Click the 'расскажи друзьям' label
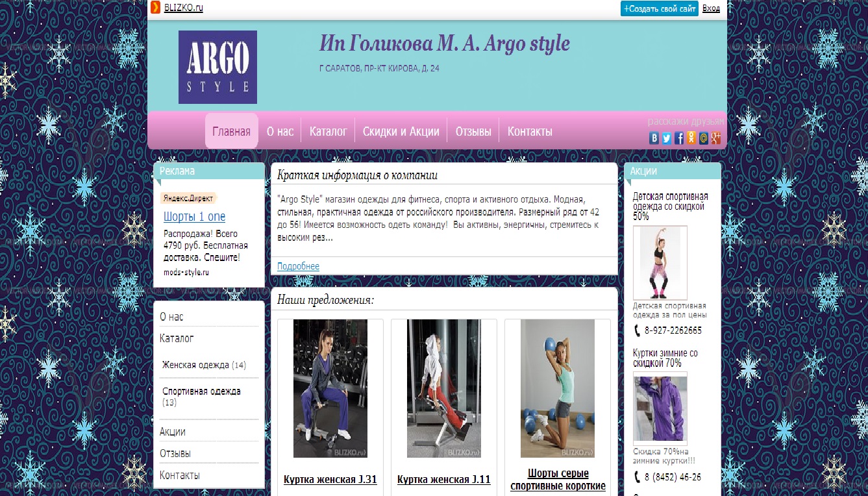Image resolution: width=868 pixels, height=496 pixels. point(686,121)
